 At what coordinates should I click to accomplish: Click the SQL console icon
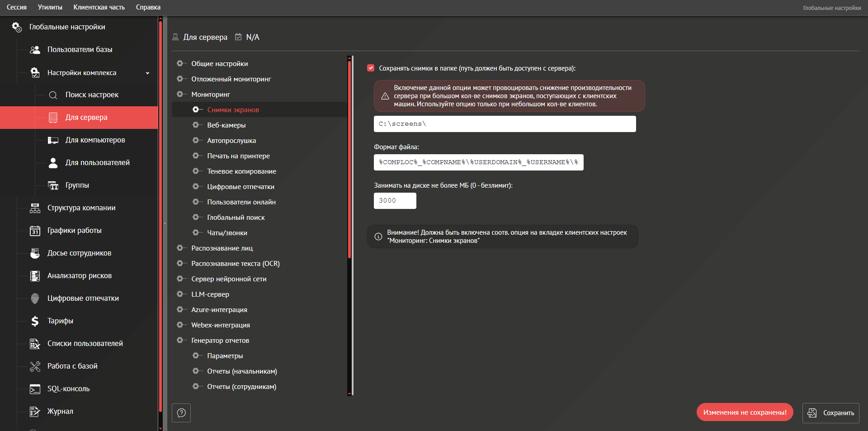click(35, 389)
